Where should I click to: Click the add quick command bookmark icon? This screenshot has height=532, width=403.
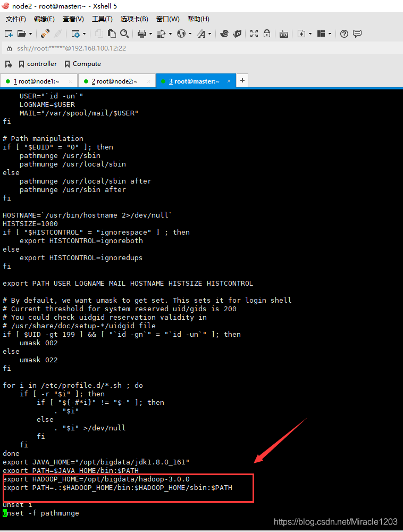[9, 64]
